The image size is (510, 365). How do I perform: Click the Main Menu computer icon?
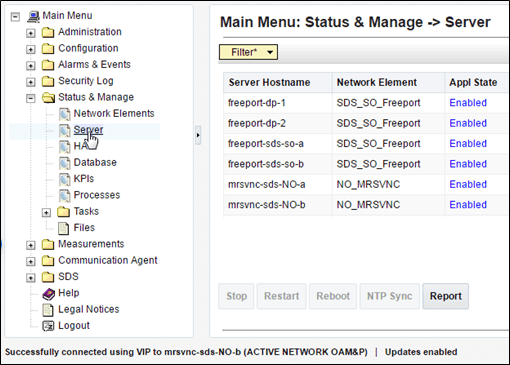[33, 16]
